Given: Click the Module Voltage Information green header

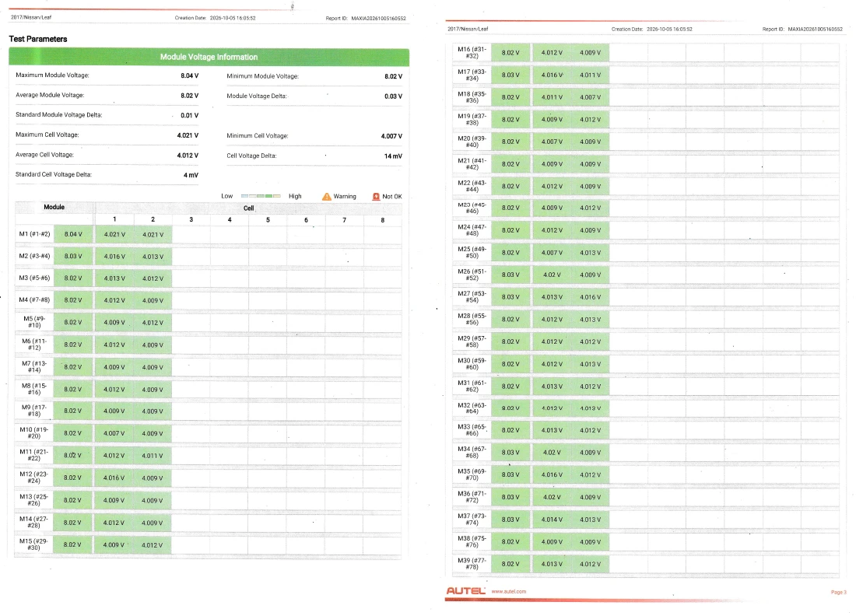Looking at the screenshot, I should (209, 57).
